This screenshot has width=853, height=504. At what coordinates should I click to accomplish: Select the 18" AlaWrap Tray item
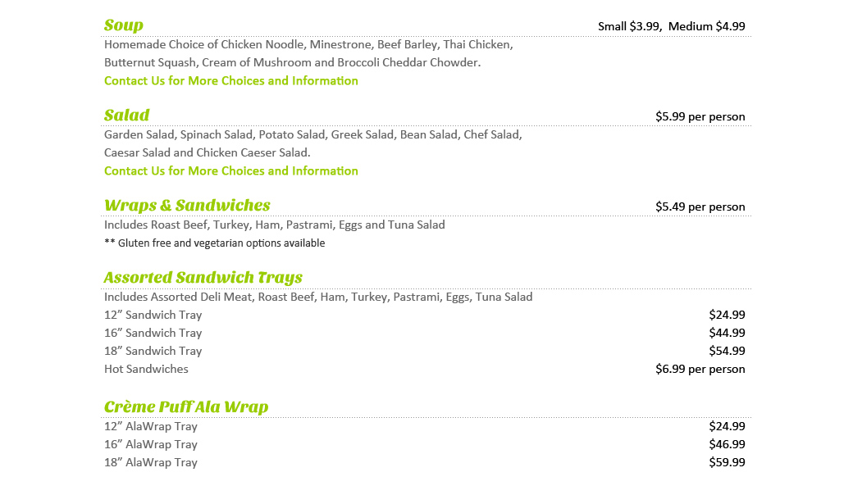click(151, 463)
